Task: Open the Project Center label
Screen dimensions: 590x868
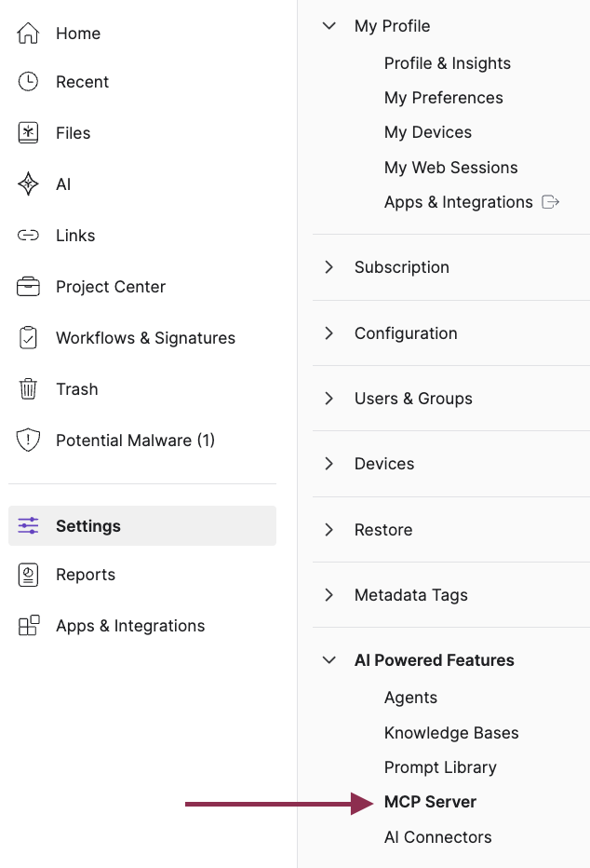Action: [x=111, y=287]
